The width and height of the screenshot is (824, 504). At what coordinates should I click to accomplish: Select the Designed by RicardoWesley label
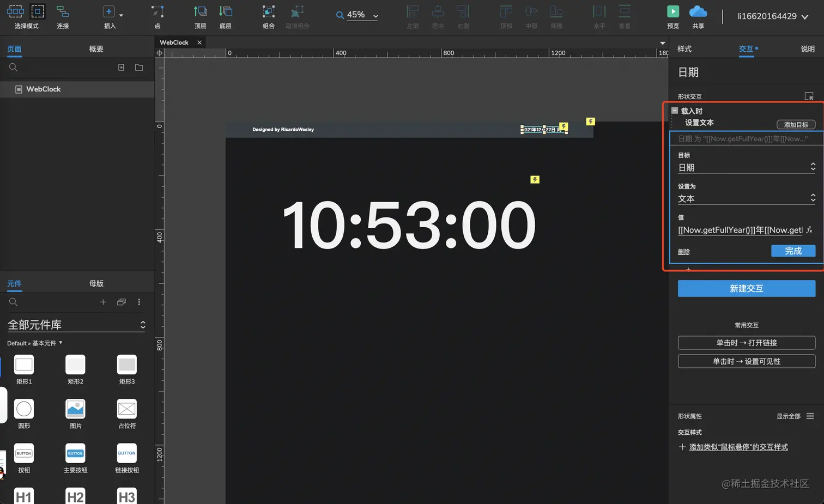coord(283,130)
